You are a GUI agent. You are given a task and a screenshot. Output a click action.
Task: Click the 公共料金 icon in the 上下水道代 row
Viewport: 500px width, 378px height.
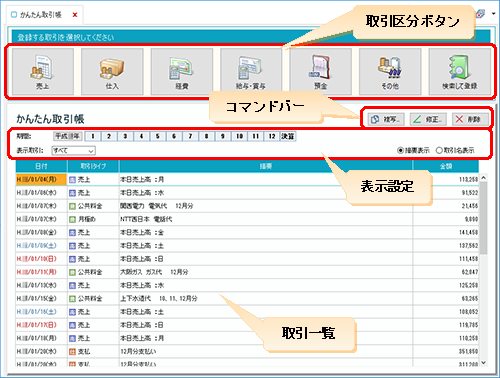coord(72,299)
